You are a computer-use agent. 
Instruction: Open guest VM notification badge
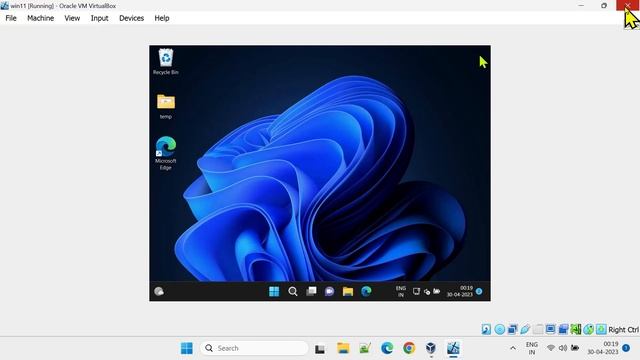(x=479, y=291)
